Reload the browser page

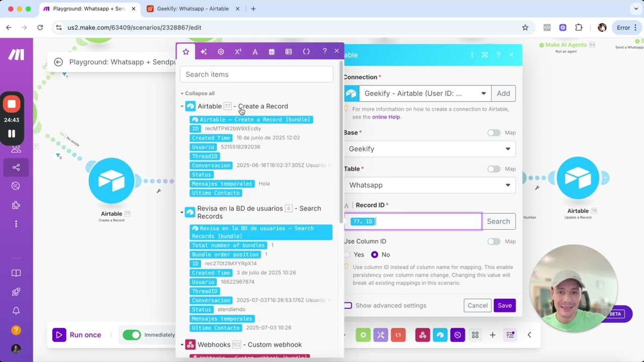click(x=40, y=28)
